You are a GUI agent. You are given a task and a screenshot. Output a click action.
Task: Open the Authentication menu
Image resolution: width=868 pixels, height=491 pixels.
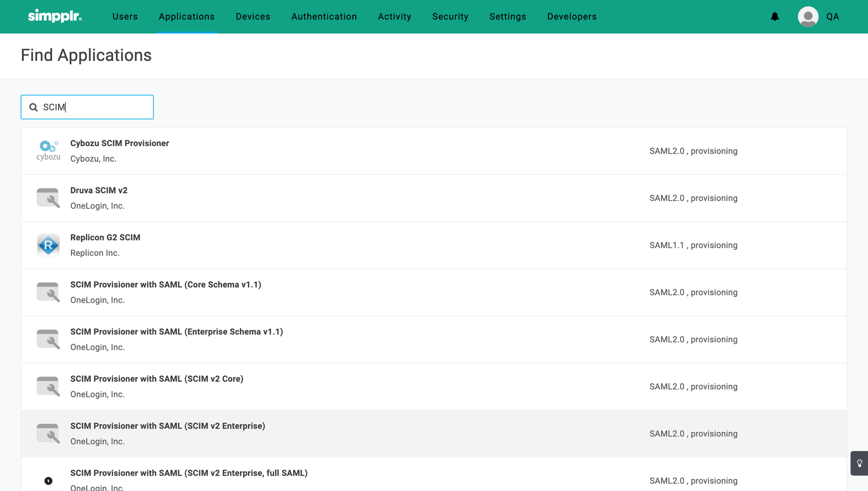click(324, 17)
